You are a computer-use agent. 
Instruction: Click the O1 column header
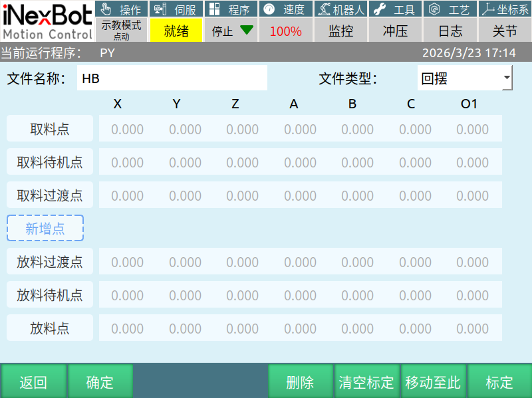[469, 104]
